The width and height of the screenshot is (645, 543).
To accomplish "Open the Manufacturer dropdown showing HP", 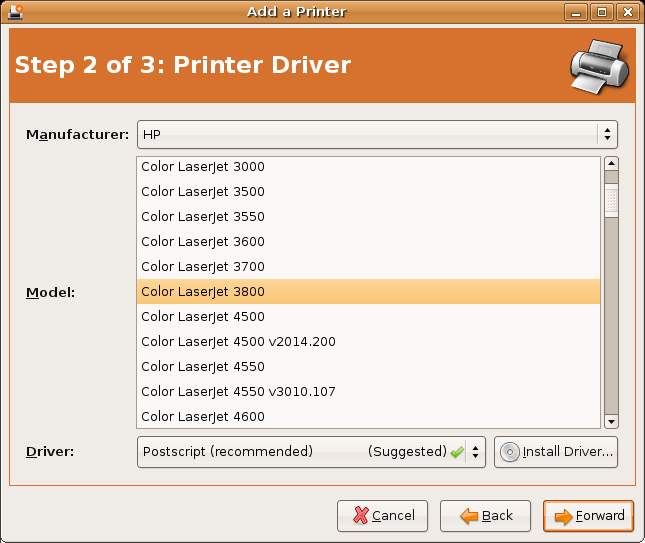I will [377, 135].
